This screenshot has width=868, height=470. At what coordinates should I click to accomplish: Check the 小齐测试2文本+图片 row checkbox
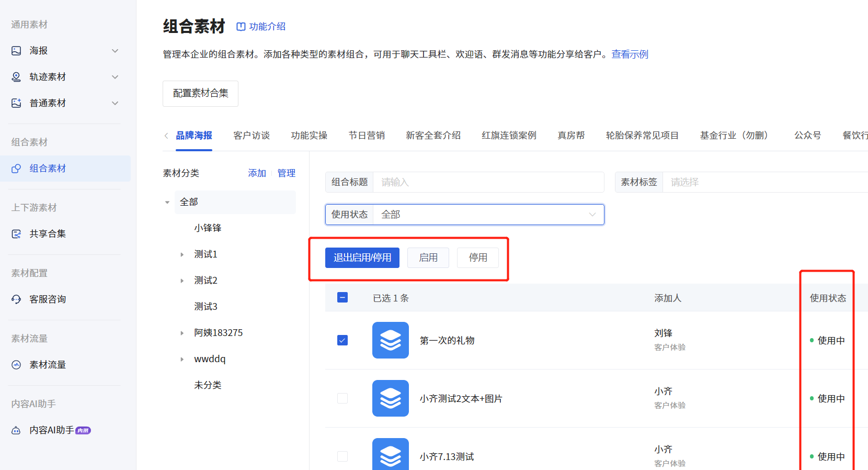342,398
